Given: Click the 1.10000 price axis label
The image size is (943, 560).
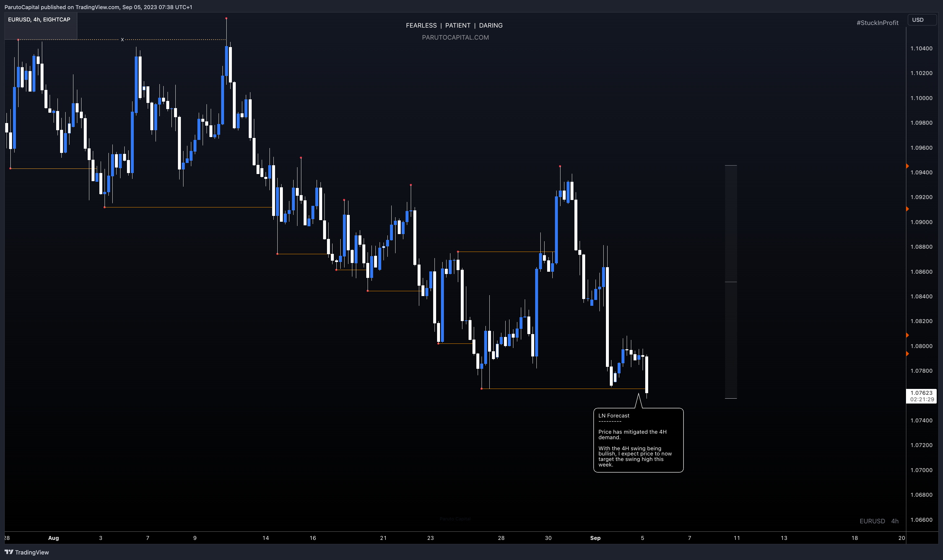Looking at the screenshot, I should point(921,98).
